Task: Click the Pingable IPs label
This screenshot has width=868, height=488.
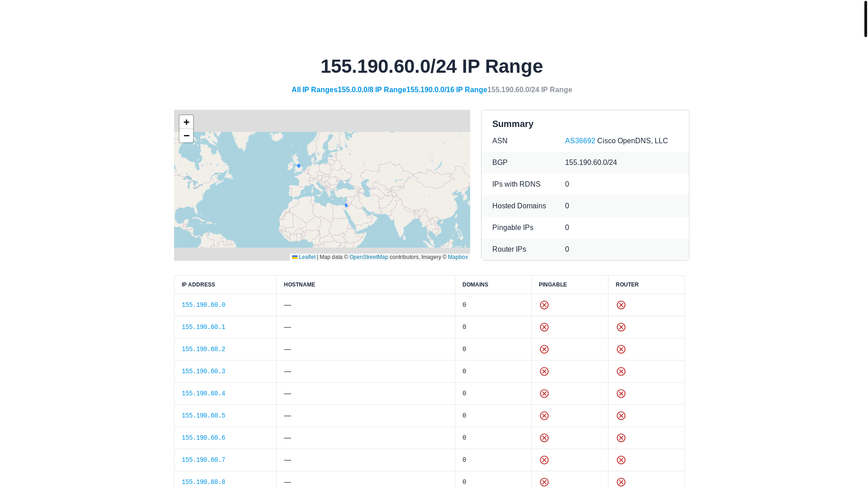Action: click(513, 228)
